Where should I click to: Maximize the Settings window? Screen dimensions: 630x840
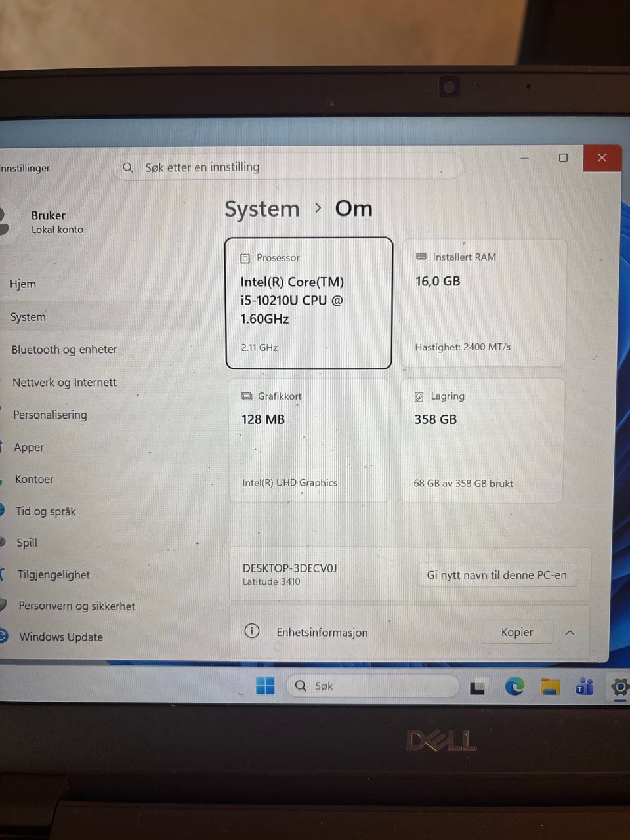[x=563, y=157]
